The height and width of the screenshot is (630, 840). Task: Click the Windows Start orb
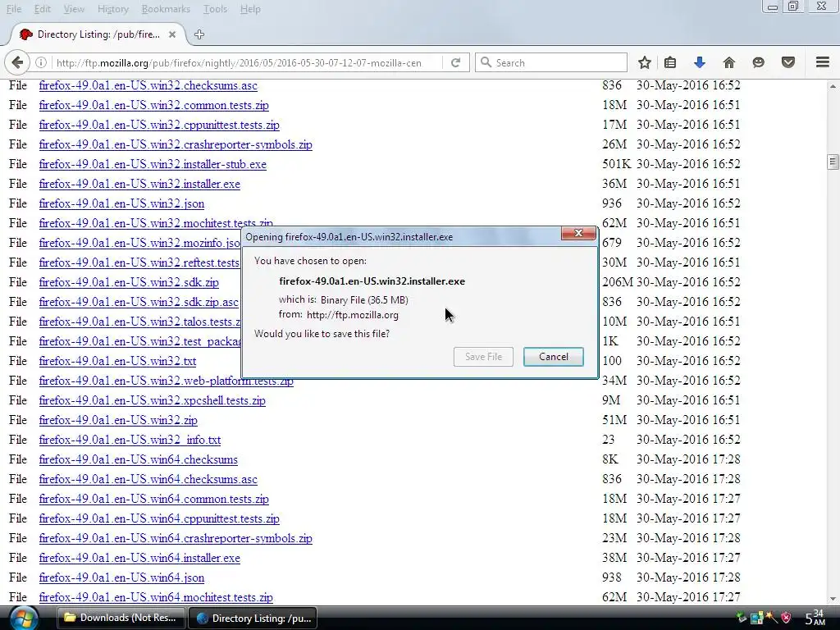[24, 619]
